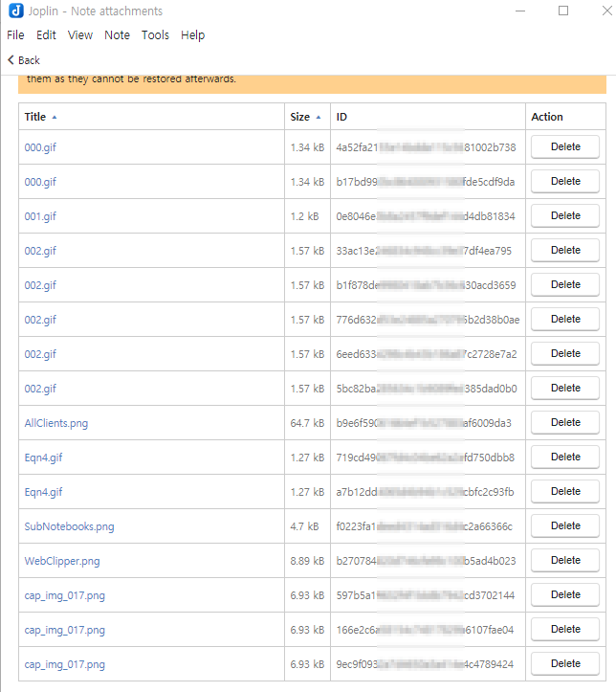Click the 8.89 kB size cell
The image size is (616, 692).
(x=307, y=561)
